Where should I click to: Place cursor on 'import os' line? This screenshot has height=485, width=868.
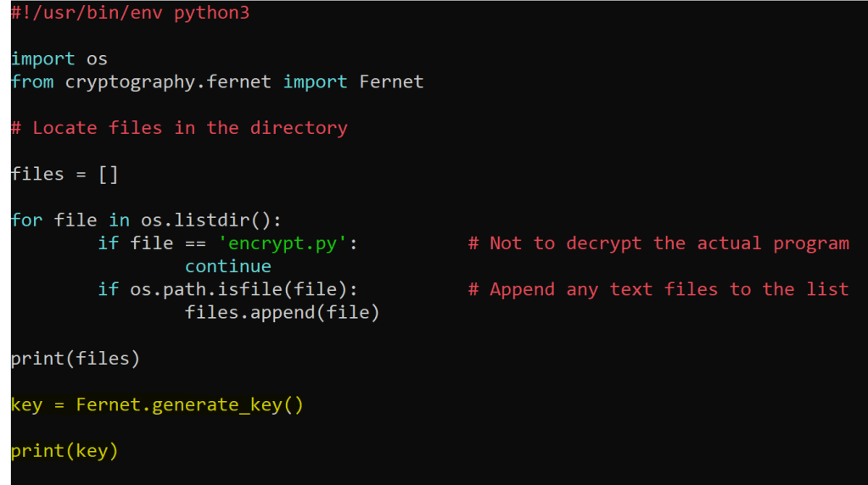tap(59, 59)
